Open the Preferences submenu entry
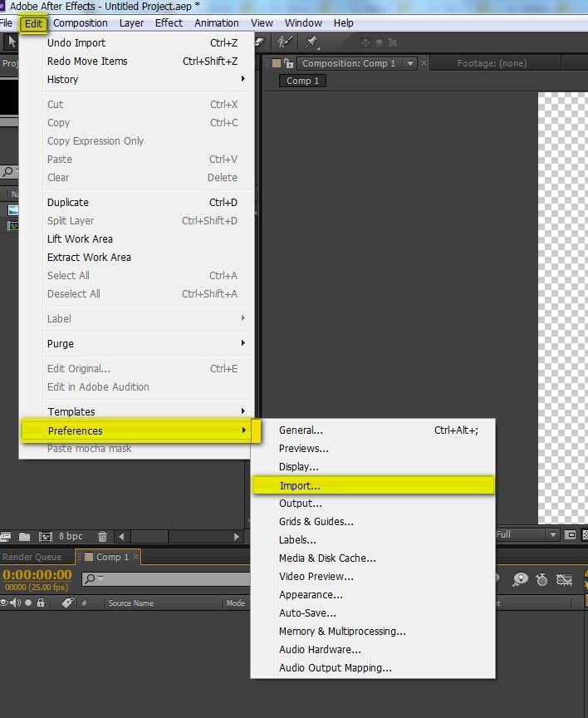588x718 pixels. coord(141,430)
